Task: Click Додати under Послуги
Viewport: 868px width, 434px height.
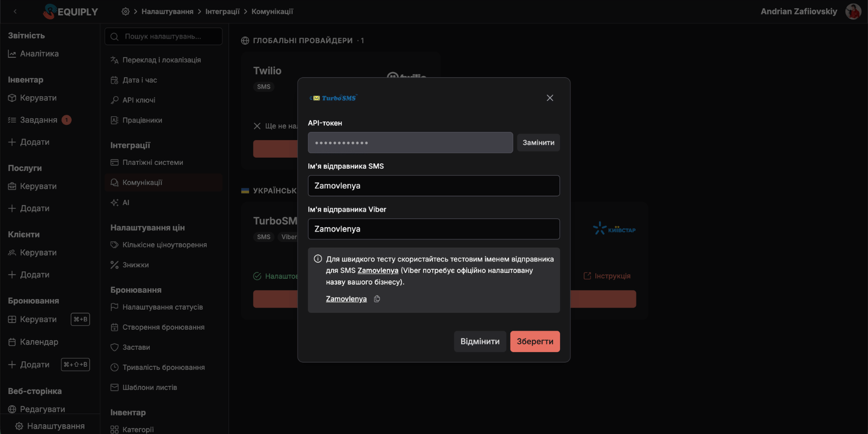Action: (x=29, y=208)
